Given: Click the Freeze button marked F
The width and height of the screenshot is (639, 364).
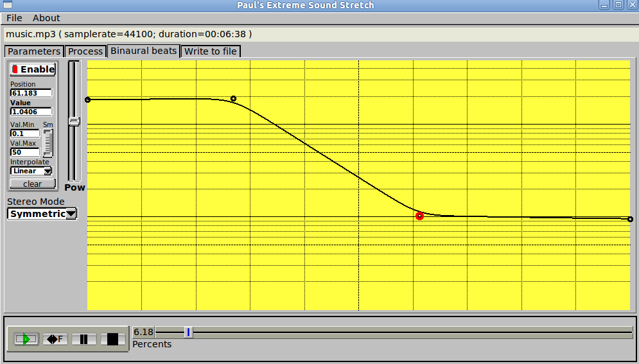Looking at the screenshot, I should (x=55, y=339).
